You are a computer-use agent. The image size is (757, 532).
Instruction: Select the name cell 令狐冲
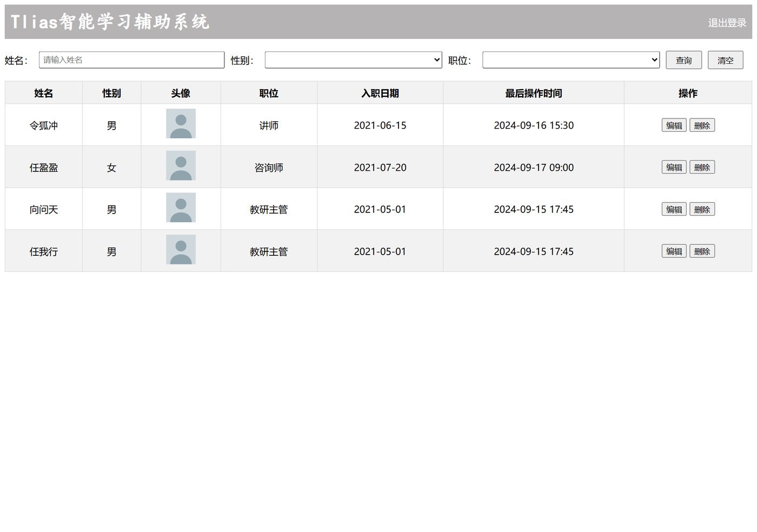tap(44, 125)
